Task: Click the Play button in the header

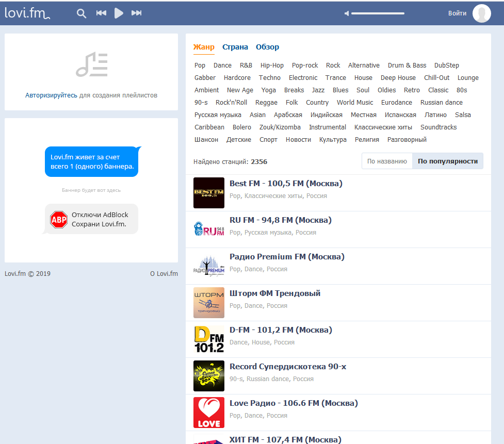Action: [x=119, y=13]
